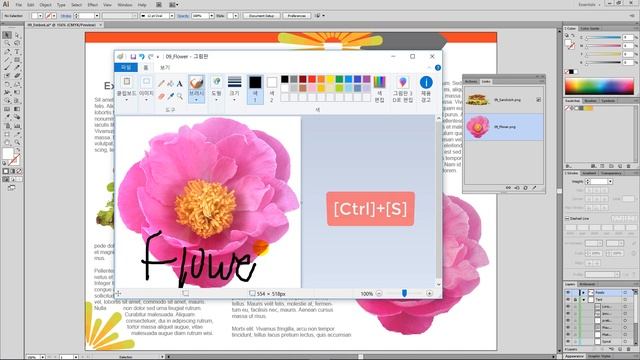The image size is (640, 360).
Task: Click the Save icon in Paint title bar
Action: tap(133, 57)
